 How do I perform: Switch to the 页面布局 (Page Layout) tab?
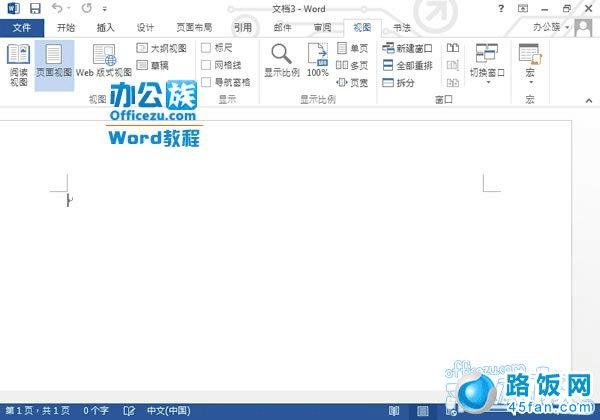(194, 28)
